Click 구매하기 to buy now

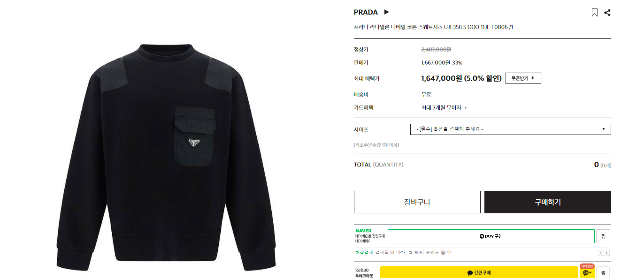coord(548,202)
